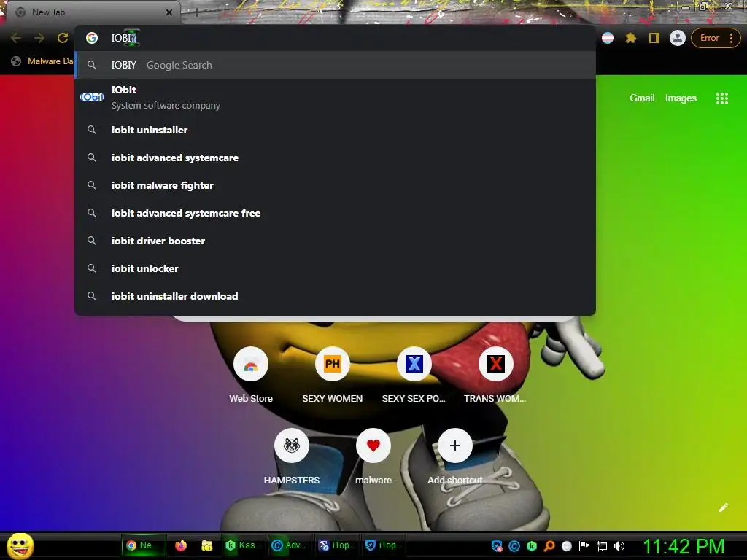Open the smiley Start button
This screenshot has width=747, height=560.
pos(20,546)
